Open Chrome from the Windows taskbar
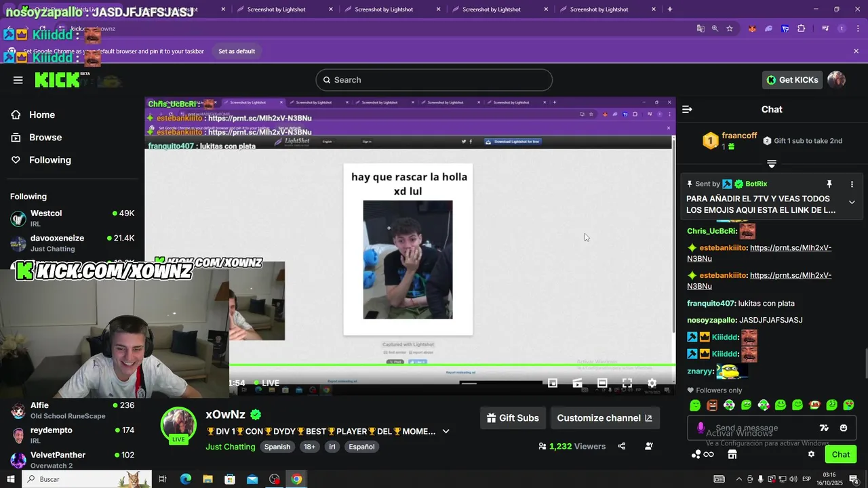 pos(296,479)
